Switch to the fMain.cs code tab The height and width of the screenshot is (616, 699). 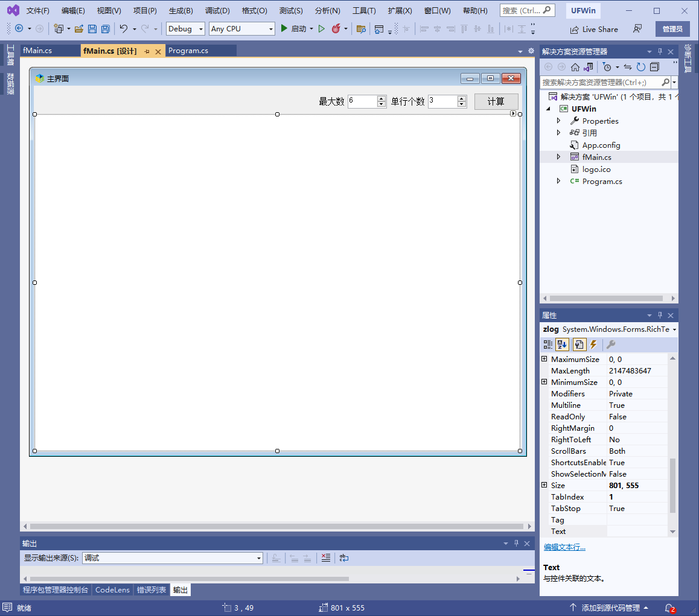37,51
